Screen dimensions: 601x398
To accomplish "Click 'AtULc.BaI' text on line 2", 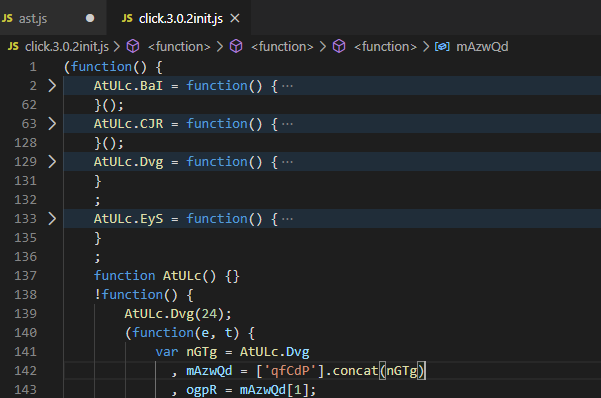I will point(128,86).
